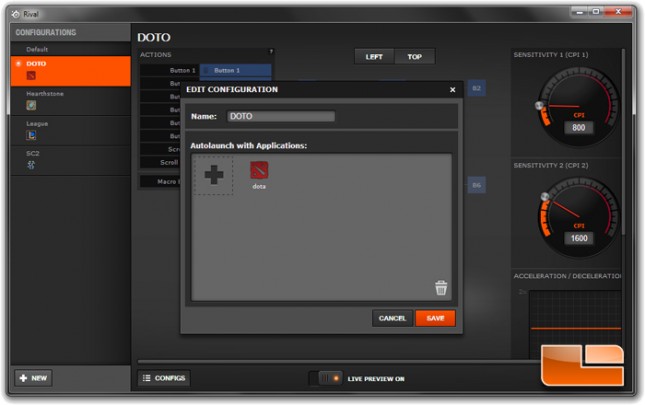Screen dimensions: 645x405
Task: Adjust the Sensitivity 1 CPI dial knob
Action: click(539, 106)
